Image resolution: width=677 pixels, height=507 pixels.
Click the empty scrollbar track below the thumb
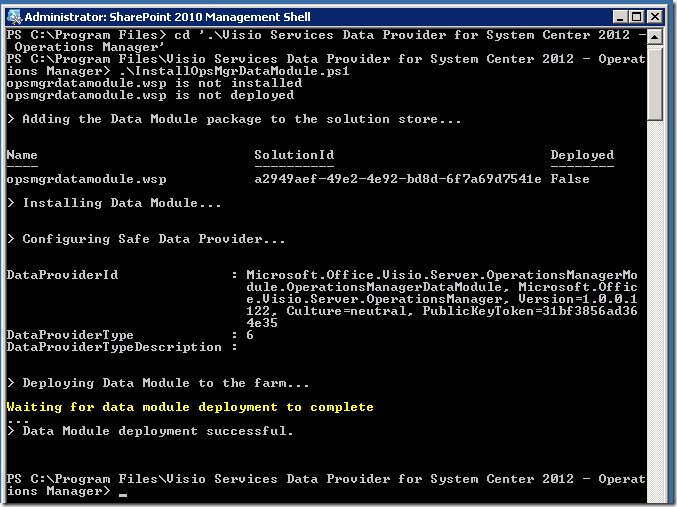click(655, 302)
